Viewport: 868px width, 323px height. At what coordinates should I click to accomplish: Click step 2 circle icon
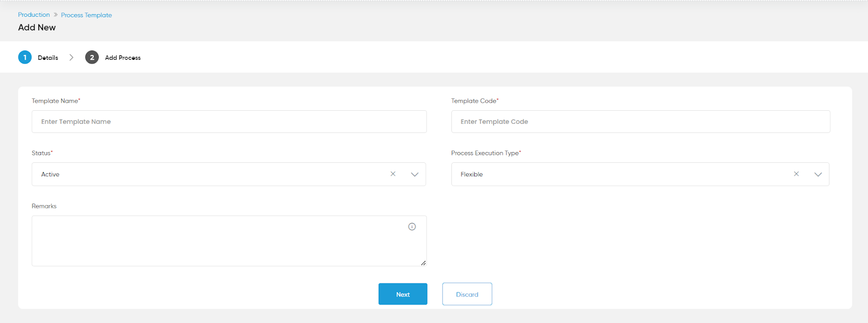pos(92,57)
